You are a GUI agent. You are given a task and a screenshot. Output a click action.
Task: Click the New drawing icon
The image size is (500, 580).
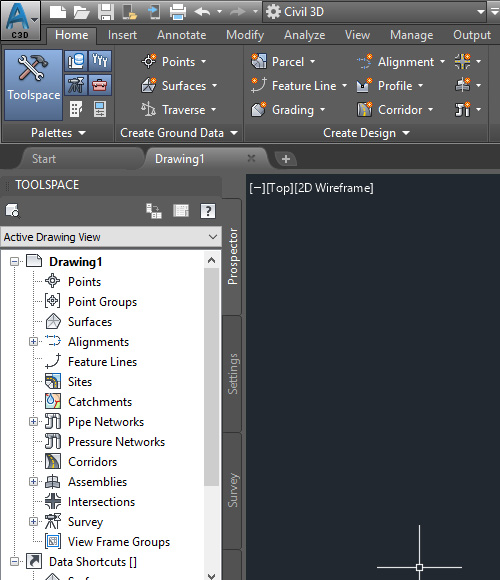pos(58,12)
